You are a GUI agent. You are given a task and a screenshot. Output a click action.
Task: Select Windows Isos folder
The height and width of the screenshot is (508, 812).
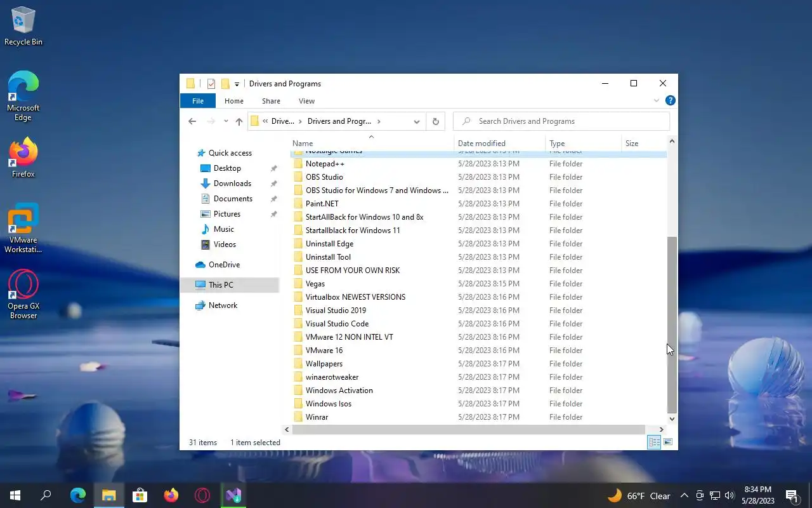point(329,404)
